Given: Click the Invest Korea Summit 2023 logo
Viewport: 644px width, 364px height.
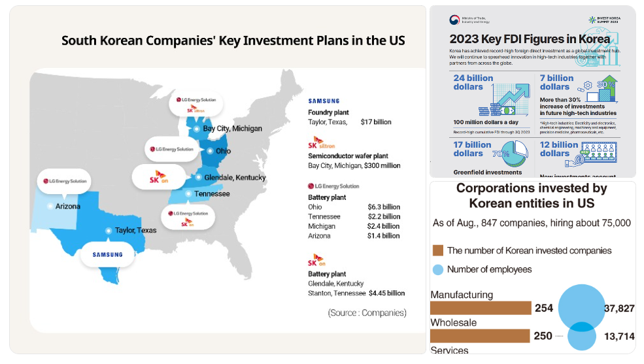Looking at the screenshot, I should coord(604,20).
